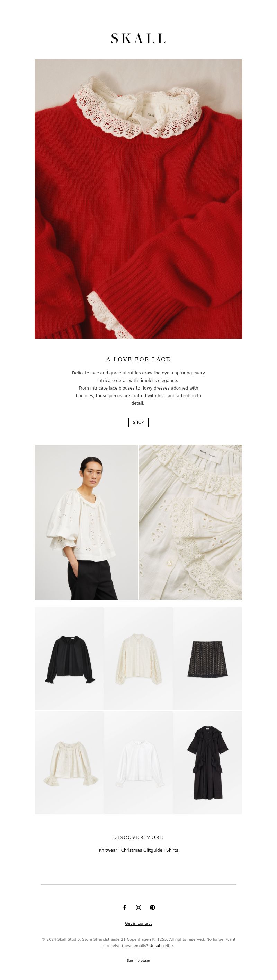This screenshot has height=980, width=277.
Task: Select the black ruffled dress product
Action: (x=208, y=762)
